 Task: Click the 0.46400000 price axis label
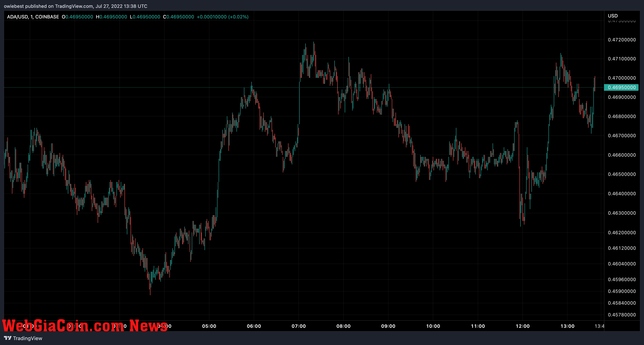point(622,194)
